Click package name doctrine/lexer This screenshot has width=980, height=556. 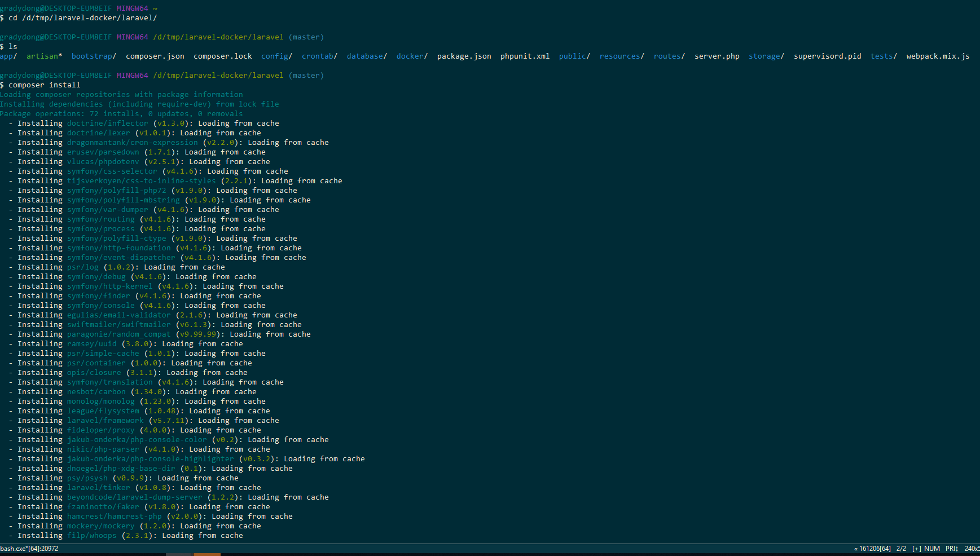tap(99, 133)
